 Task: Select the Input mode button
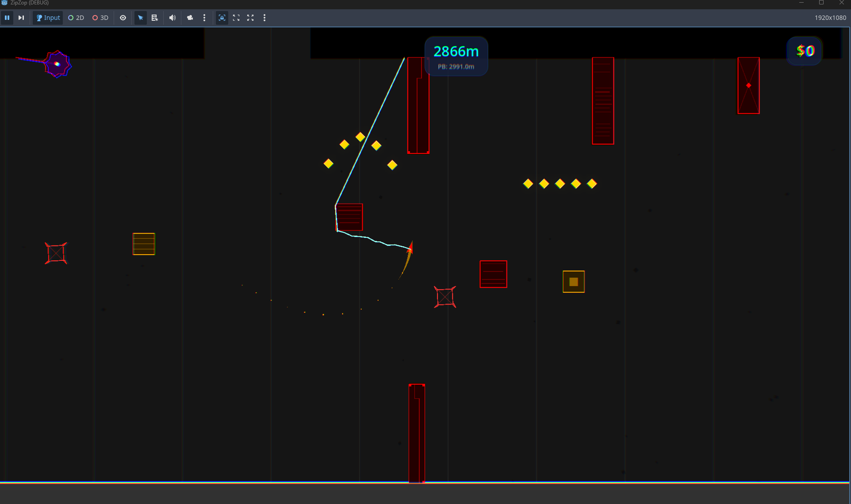pos(48,18)
